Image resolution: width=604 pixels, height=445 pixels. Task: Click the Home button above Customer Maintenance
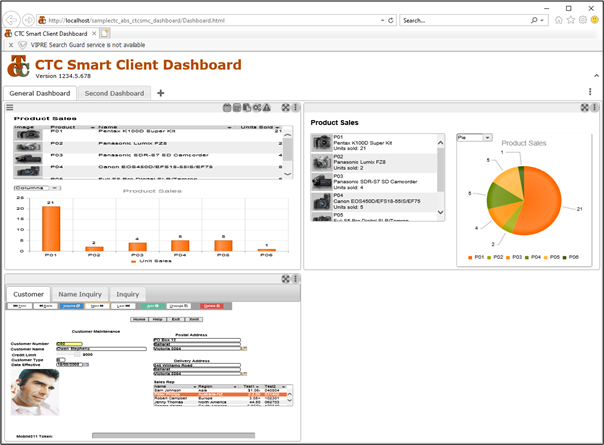click(139, 319)
